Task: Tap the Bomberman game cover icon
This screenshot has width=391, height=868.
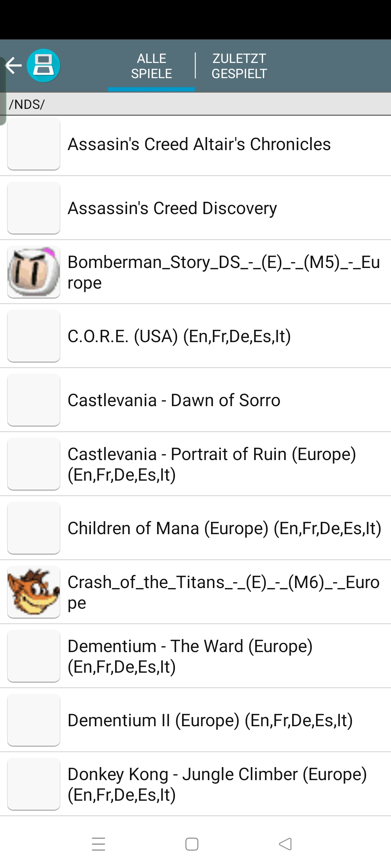Action: click(34, 272)
